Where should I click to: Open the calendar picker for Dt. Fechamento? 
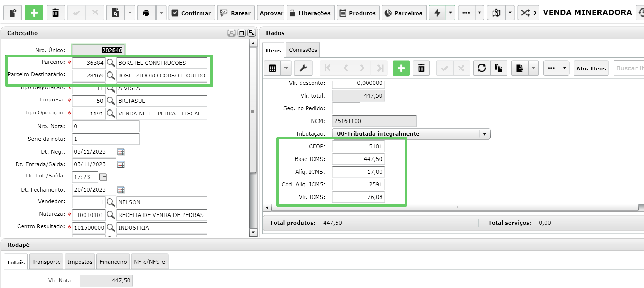pos(121,190)
